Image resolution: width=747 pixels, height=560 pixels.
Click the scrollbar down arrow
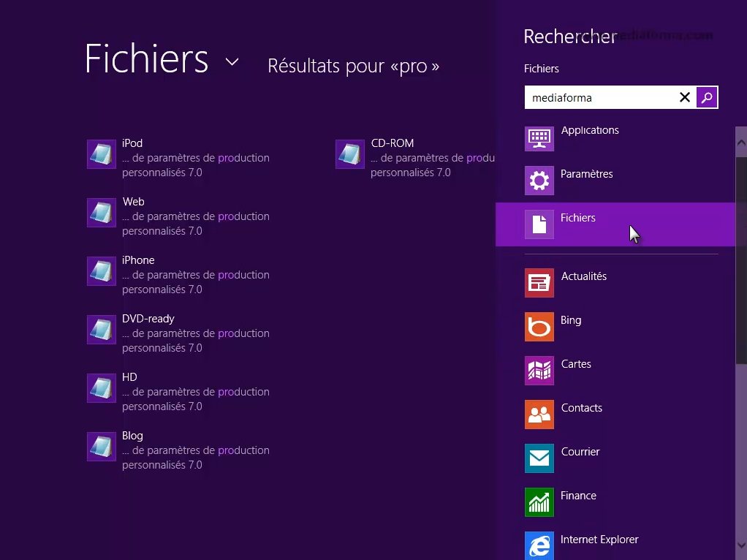[741, 545]
